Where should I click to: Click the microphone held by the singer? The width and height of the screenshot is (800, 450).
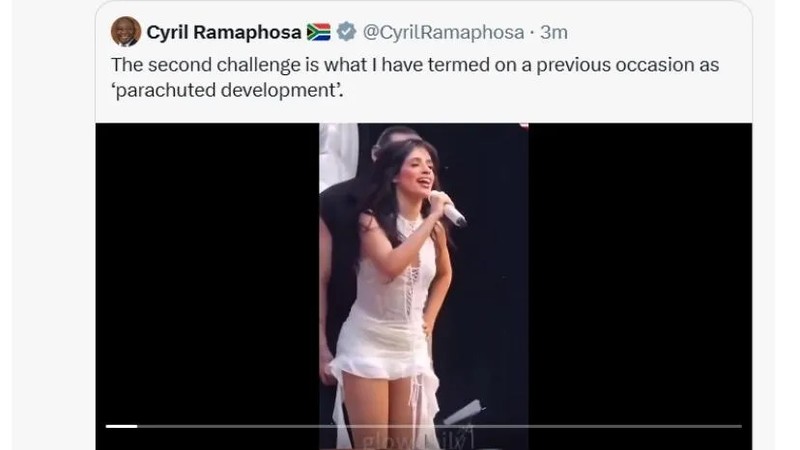pyautogui.click(x=448, y=208)
